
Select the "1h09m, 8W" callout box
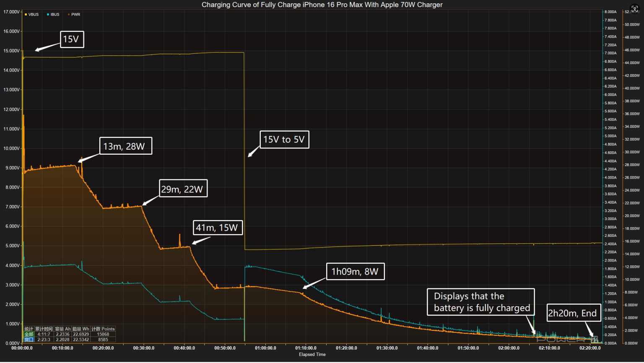(355, 272)
